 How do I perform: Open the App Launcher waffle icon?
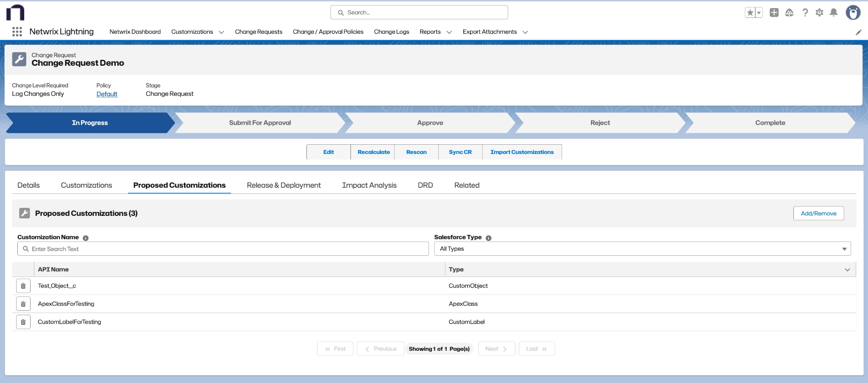(17, 31)
